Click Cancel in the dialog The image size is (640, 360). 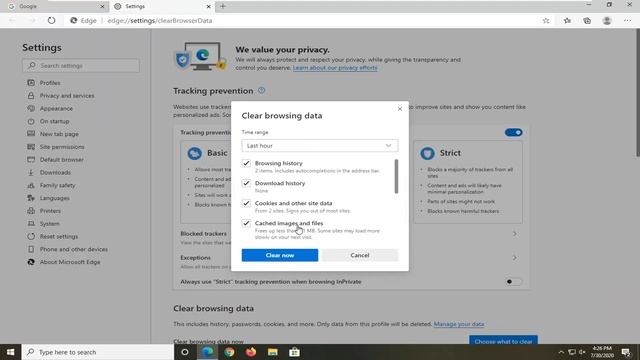360,255
